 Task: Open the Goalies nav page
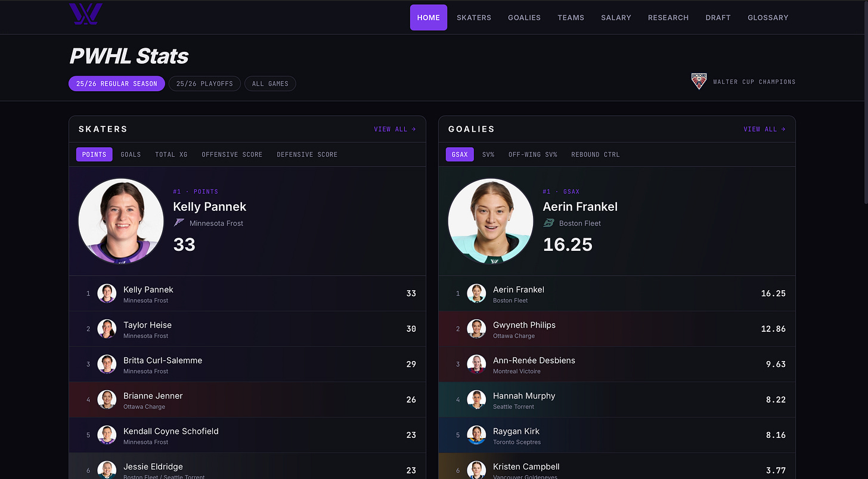[525, 17]
